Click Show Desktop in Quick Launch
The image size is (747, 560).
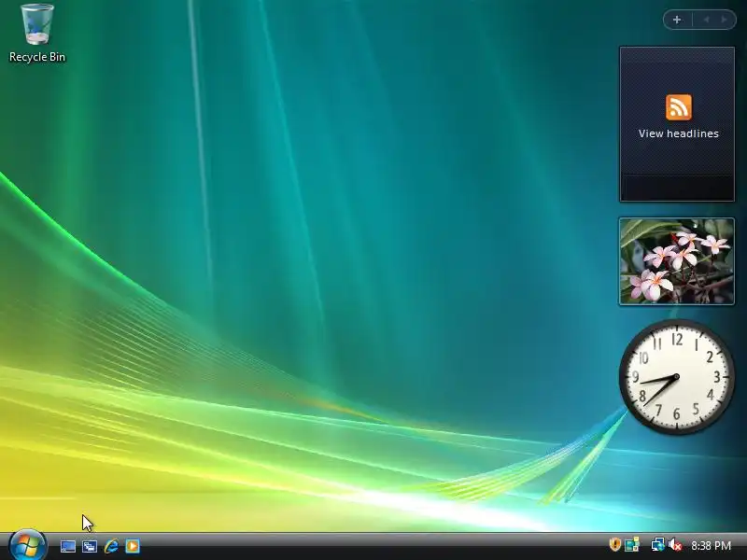coord(67,546)
